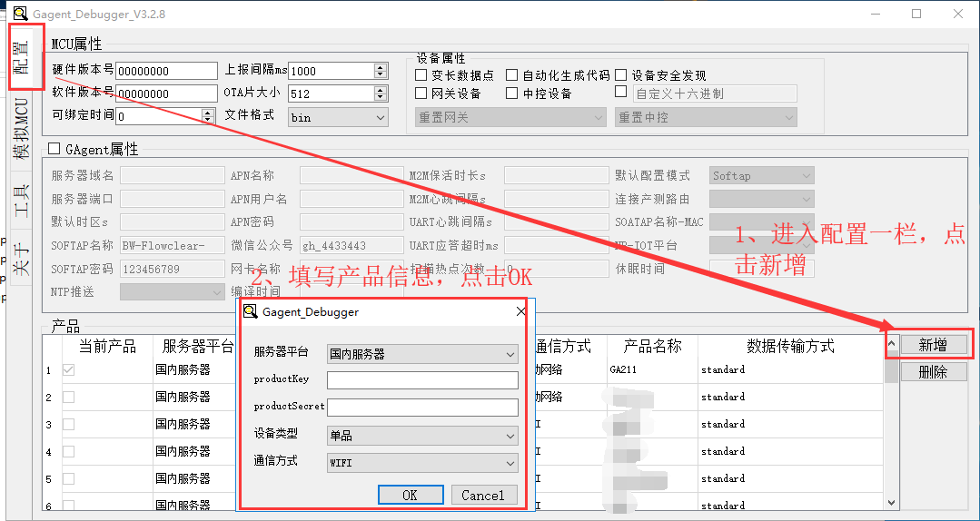Viewport: 980px width, 521px height.
Task: Increase the 上报间隔ms spinner value
Action: click(380, 67)
